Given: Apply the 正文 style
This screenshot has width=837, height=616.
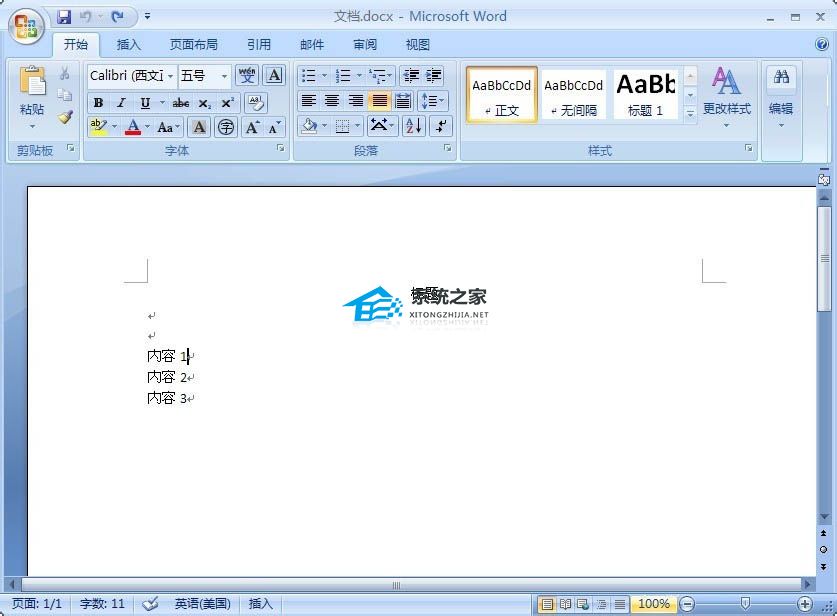Looking at the screenshot, I should coord(502,95).
